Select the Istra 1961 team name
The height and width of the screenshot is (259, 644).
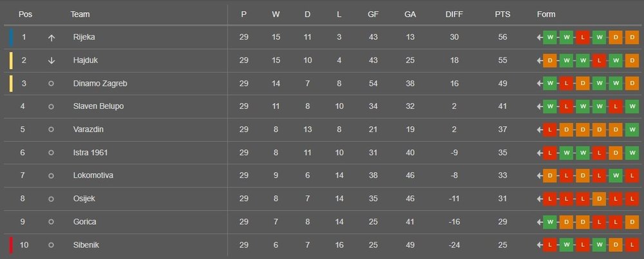tap(91, 153)
